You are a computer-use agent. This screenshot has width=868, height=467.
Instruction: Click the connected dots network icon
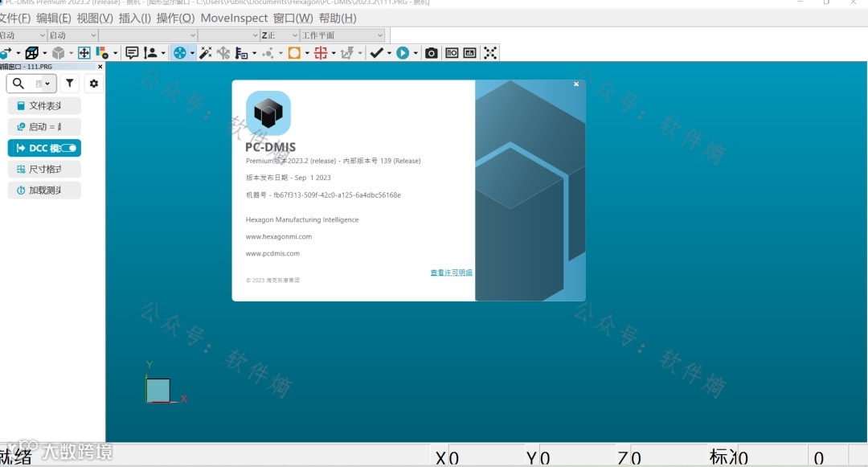(490, 53)
